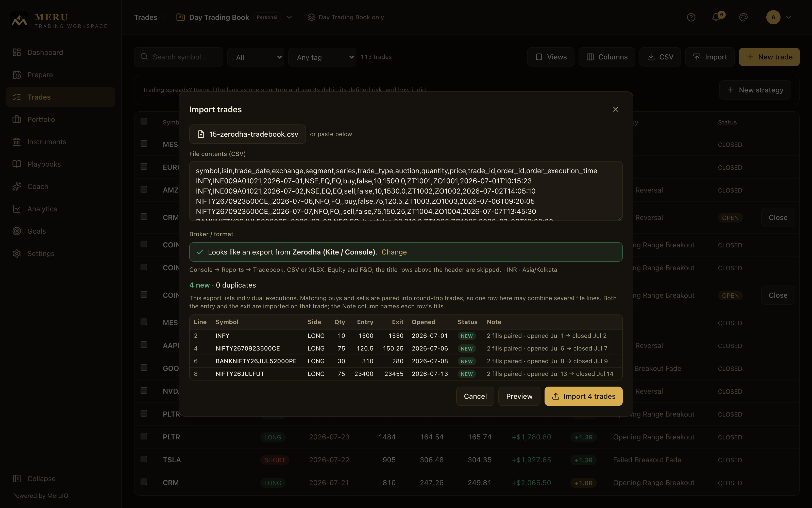The image size is (812, 508).
Task: Click the CSV file icon in import dialog
Action: (201, 134)
